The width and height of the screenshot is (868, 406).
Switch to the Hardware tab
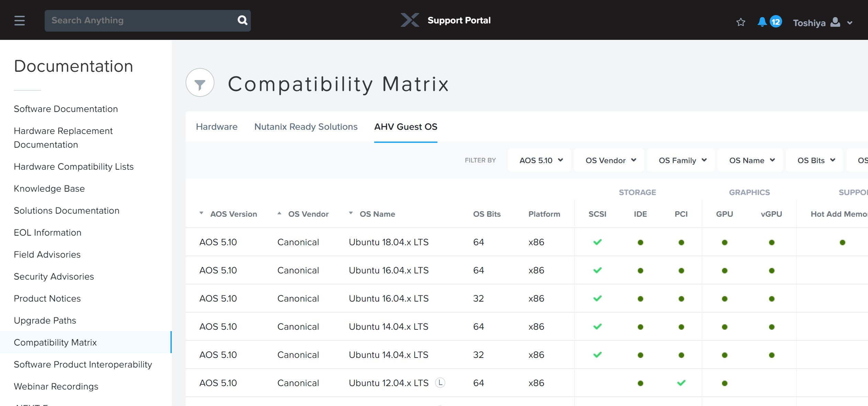pyautogui.click(x=217, y=127)
